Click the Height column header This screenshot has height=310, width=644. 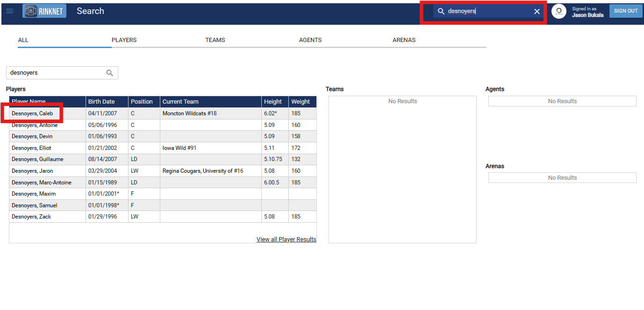pos(273,101)
